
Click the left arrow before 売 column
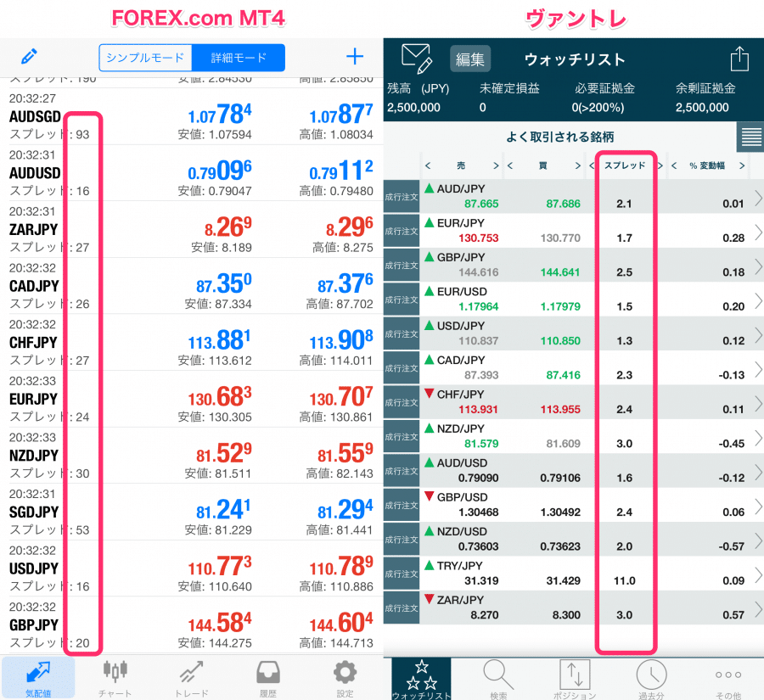click(x=428, y=165)
